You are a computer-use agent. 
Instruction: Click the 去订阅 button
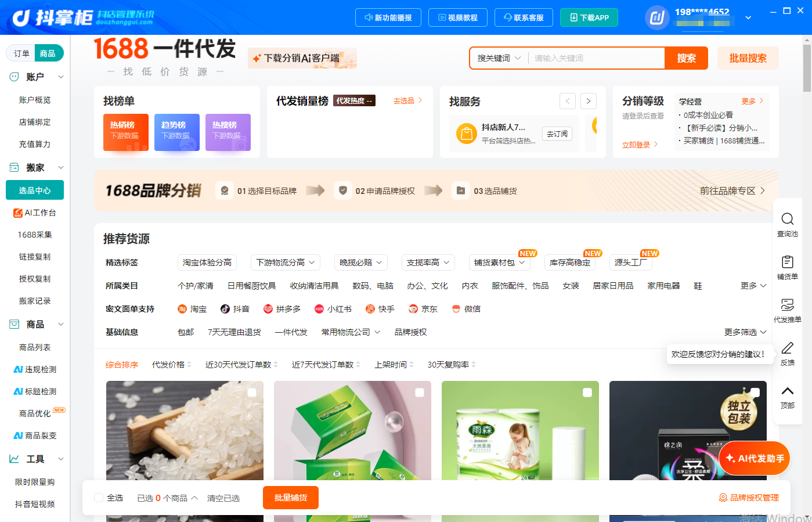[x=557, y=134]
